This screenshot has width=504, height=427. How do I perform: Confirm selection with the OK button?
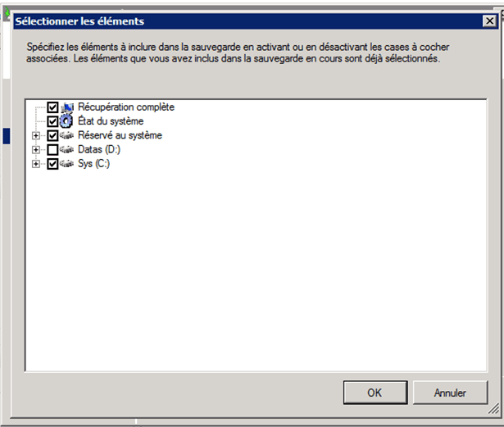375,393
